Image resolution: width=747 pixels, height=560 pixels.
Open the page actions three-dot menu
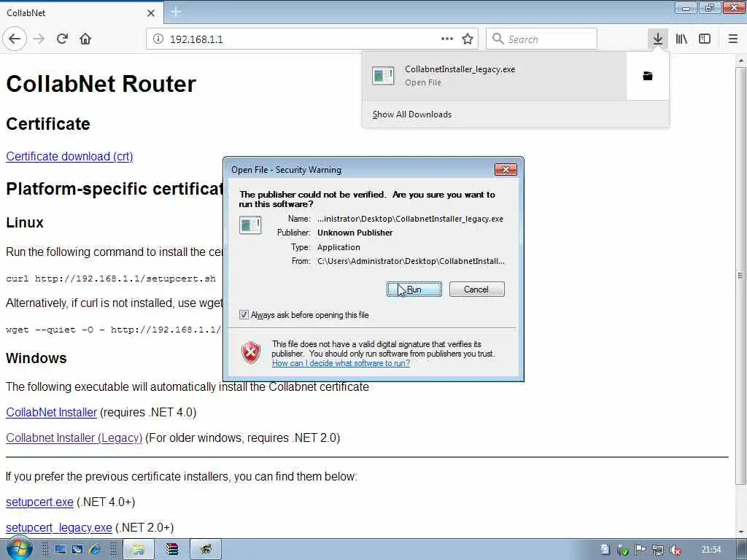click(x=447, y=39)
